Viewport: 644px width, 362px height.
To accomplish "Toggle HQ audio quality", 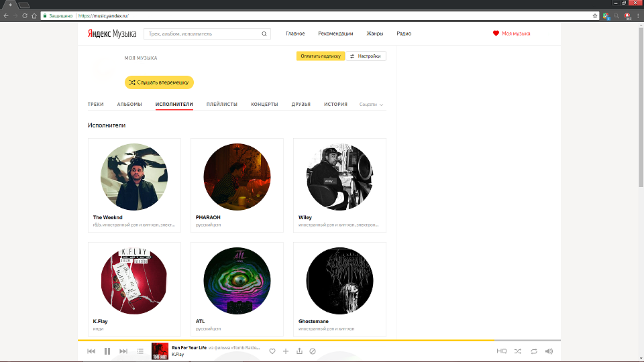I will coord(502,351).
